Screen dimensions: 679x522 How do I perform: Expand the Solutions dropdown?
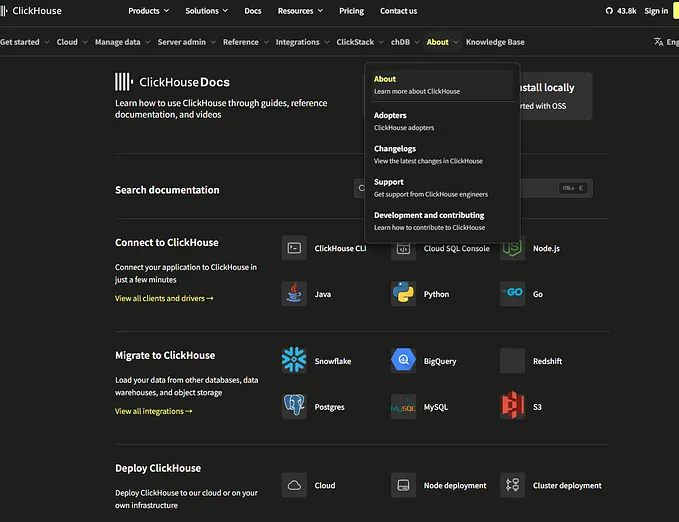pyautogui.click(x=207, y=11)
